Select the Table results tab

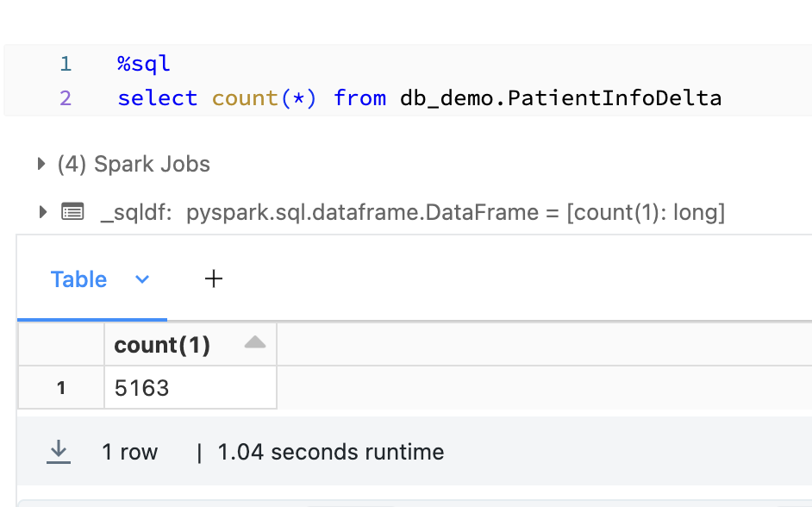78,279
